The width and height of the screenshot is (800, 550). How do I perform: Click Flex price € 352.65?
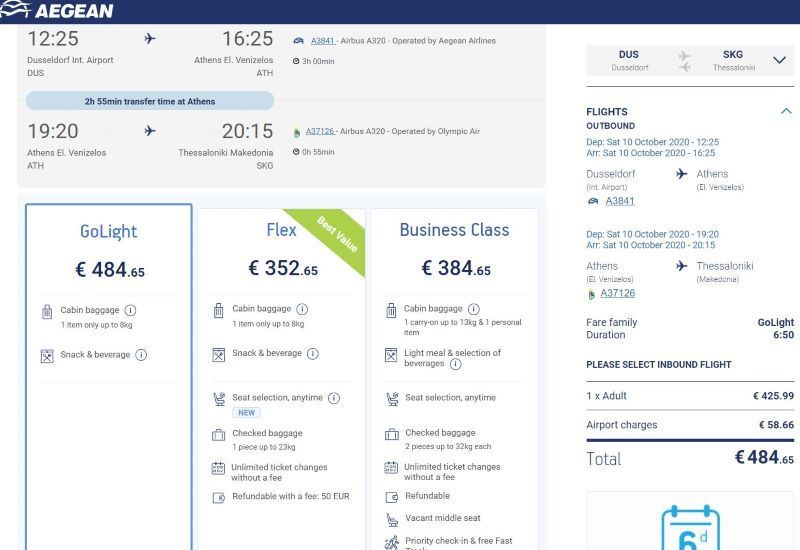pos(283,268)
